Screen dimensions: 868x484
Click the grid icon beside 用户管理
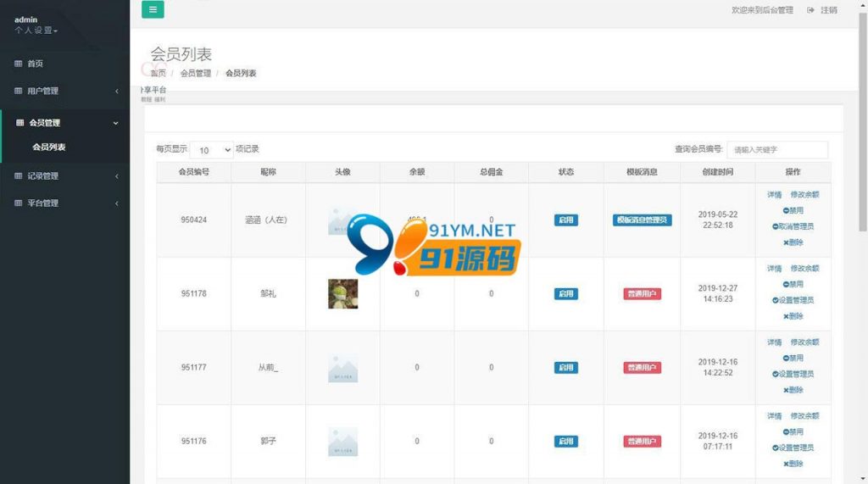pyautogui.click(x=19, y=91)
